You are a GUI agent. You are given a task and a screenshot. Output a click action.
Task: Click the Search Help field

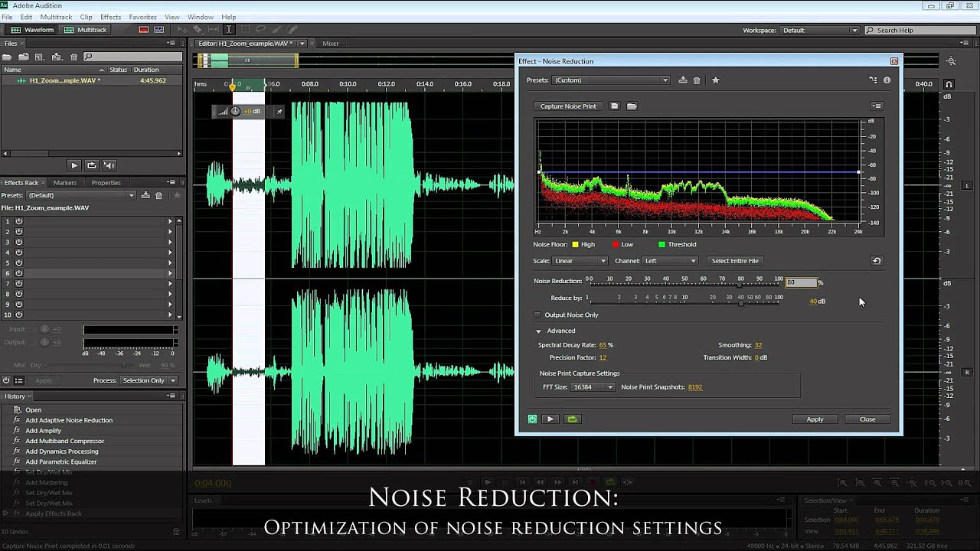click(919, 30)
